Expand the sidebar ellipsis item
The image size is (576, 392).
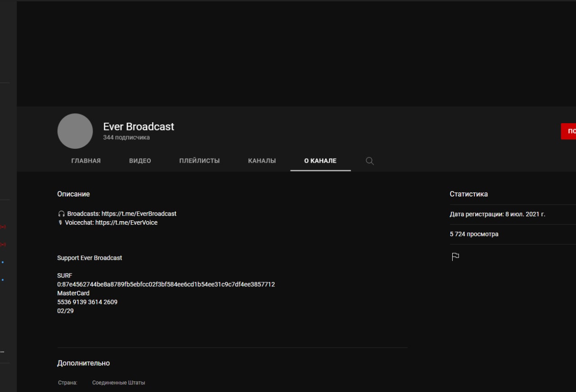(2, 352)
